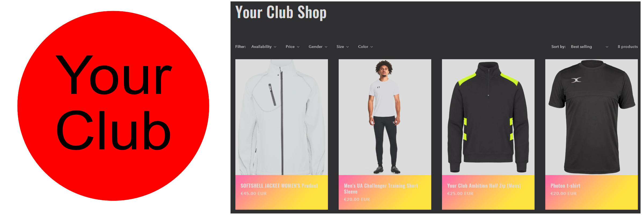The image size is (644, 215).
Task: Open the Photon t-shirt product image
Action: [591, 117]
